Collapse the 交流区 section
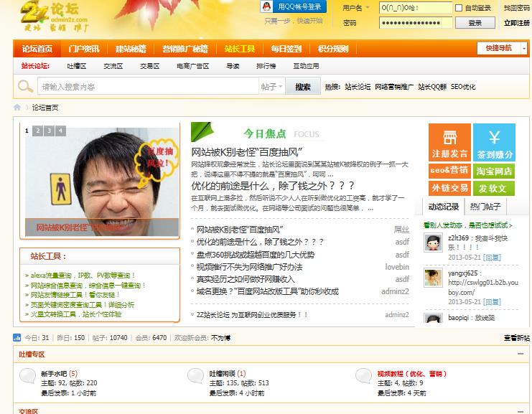 click(x=520, y=410)
